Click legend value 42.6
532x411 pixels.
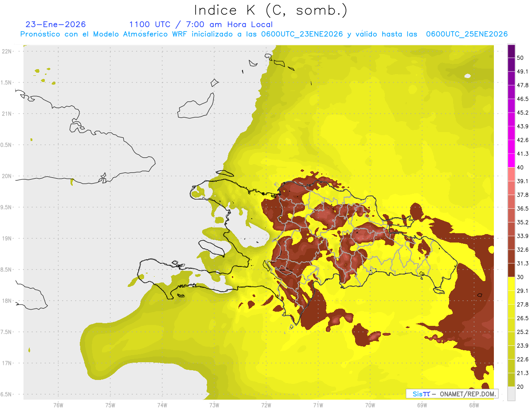tap(523, 140)
